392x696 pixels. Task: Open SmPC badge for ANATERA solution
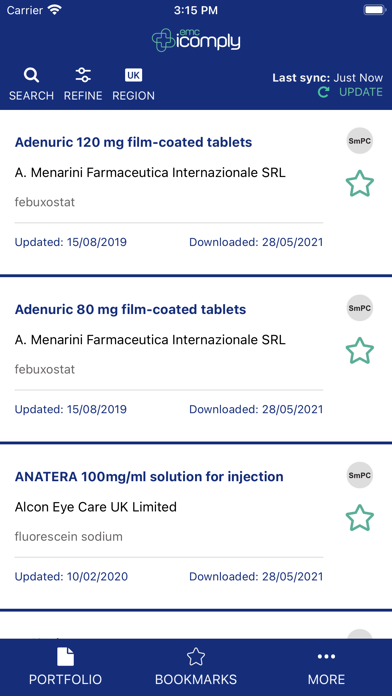click(x=360, y=475)
